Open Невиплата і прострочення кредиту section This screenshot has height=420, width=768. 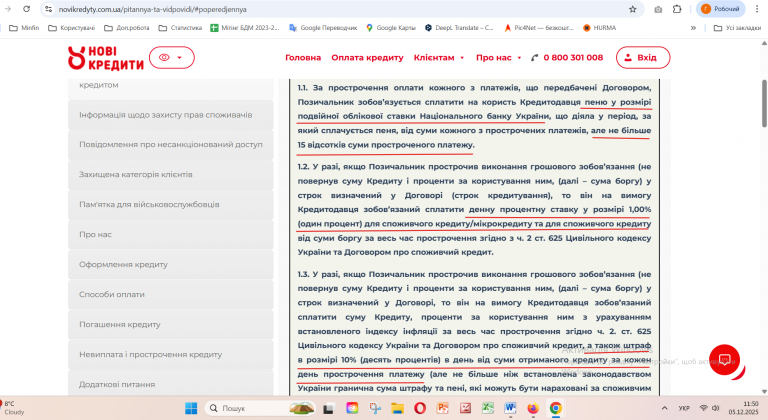(x=170, y=354)
